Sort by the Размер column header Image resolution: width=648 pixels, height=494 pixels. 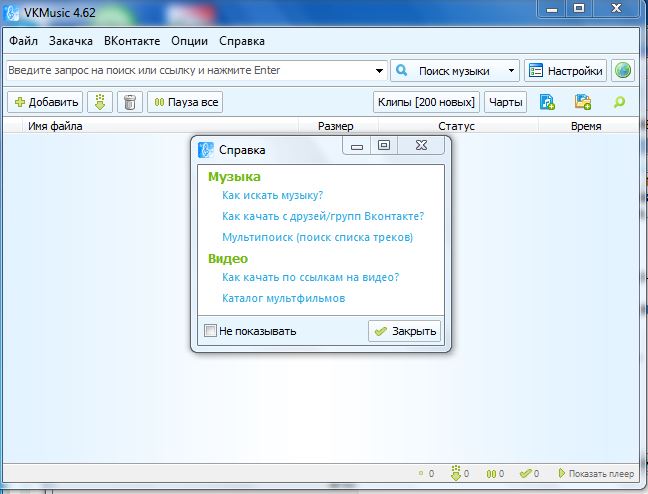[x=336, y=126]
